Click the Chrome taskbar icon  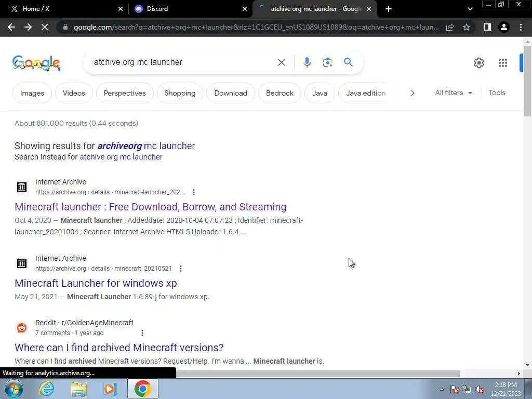(x=142, y=389)
